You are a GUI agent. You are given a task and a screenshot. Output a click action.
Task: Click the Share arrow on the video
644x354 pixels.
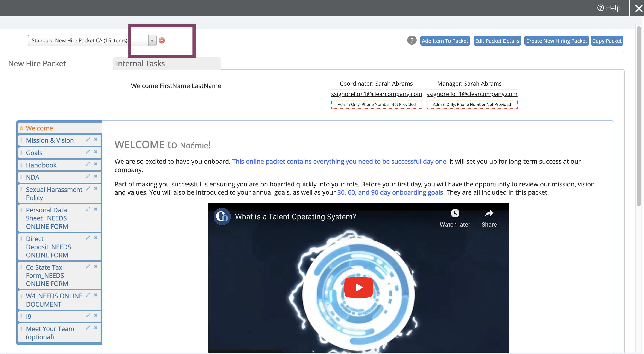click(489, 213)
